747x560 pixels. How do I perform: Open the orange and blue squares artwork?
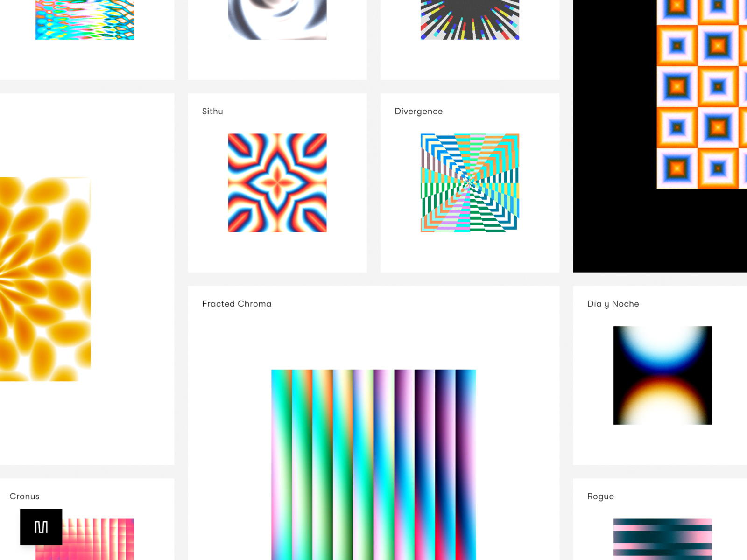[701, 93]
